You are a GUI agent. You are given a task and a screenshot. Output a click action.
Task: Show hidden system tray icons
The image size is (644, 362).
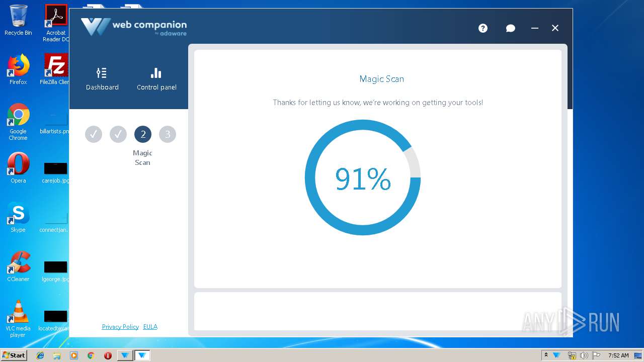546,355
